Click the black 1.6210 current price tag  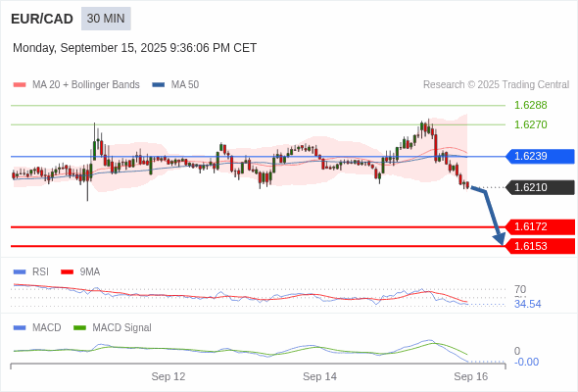[540, 187]
